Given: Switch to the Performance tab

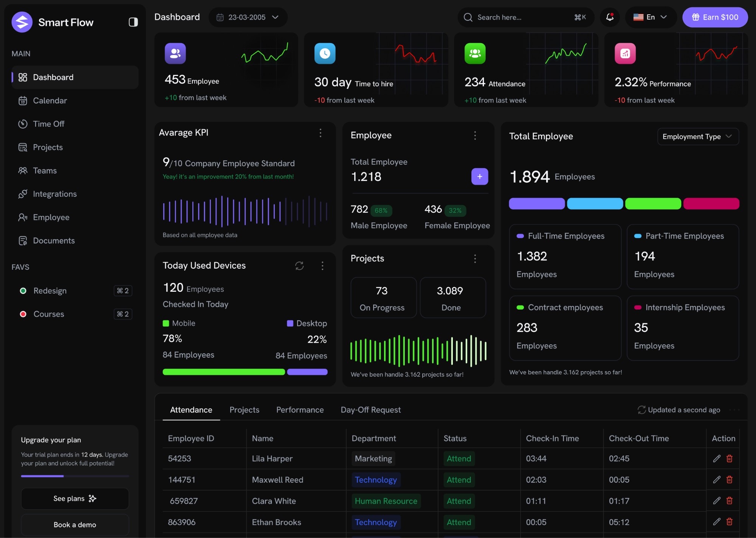Looking at the screenshot, I should tap(300, 410).
